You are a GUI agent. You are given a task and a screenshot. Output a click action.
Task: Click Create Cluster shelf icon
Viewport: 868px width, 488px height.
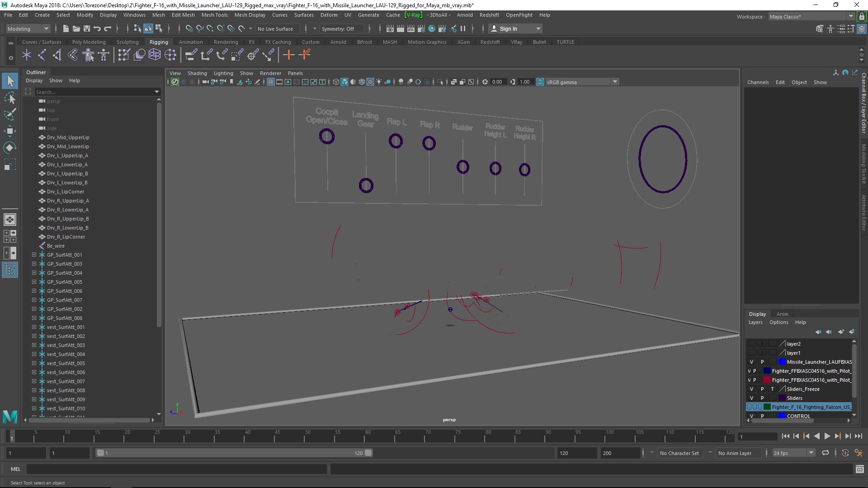tap(170, 55)
